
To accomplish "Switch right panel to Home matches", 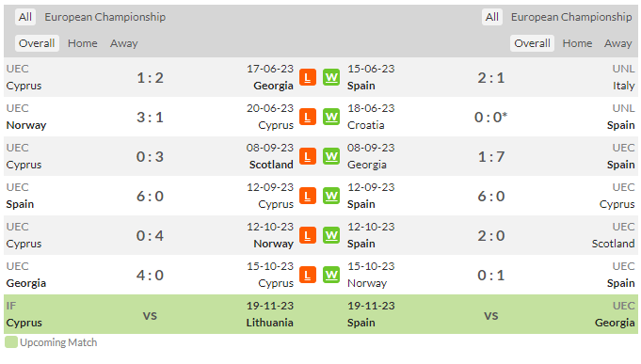I will [x=577, y=43].
